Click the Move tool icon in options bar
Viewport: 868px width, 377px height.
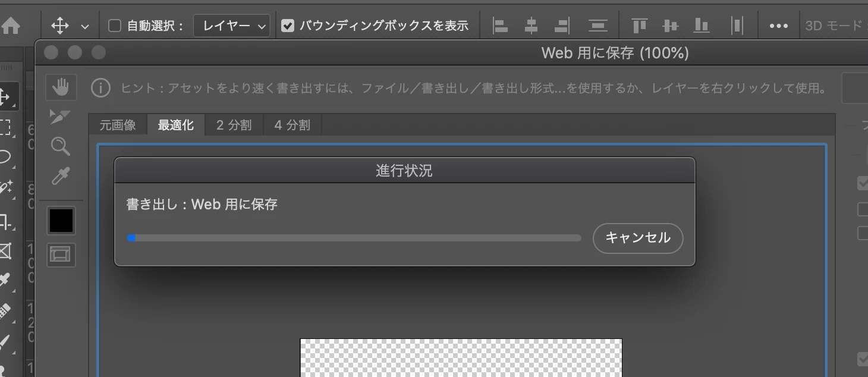(x=60, y=26)
